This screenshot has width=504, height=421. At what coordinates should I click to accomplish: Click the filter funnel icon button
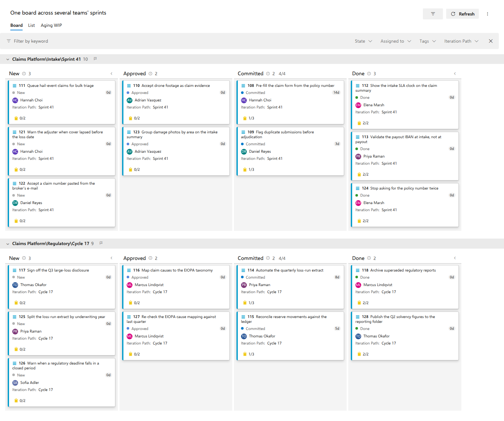[433, 14]
